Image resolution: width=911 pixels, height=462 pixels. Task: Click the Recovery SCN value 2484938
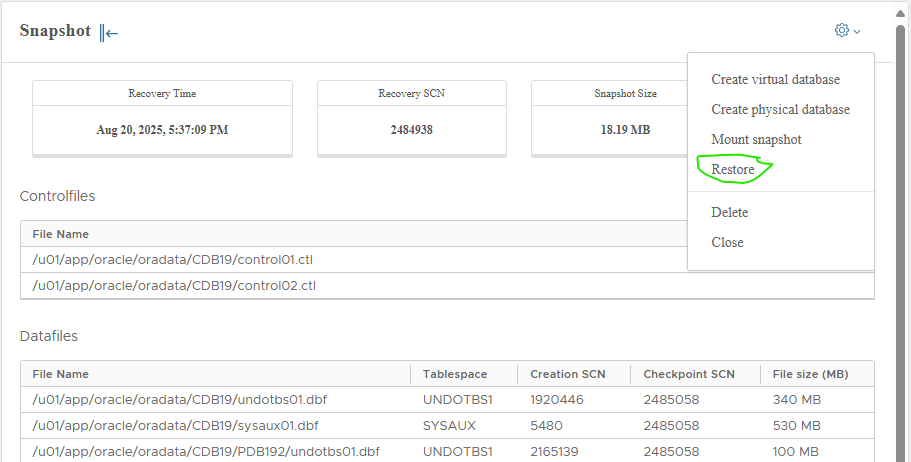(411, 130)
